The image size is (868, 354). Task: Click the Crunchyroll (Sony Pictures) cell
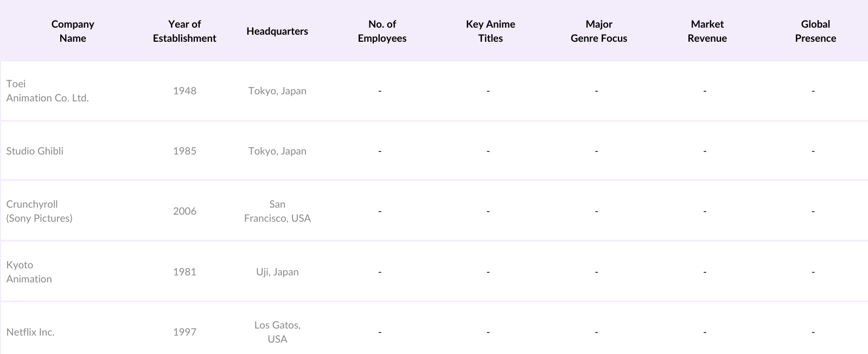coord(39,211)
